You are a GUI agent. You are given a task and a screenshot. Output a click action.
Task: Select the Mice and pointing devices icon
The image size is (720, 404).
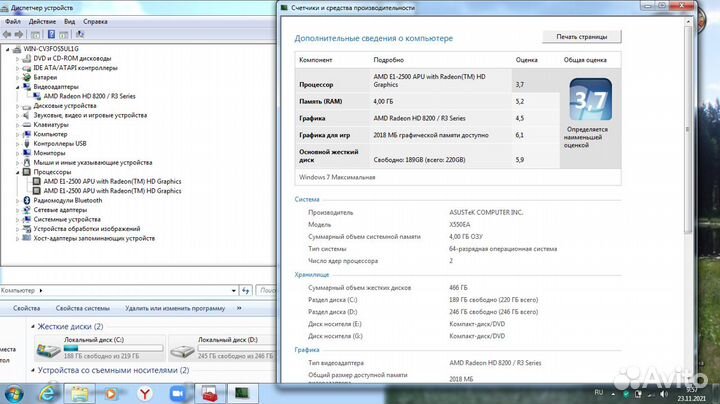(27, 163)
